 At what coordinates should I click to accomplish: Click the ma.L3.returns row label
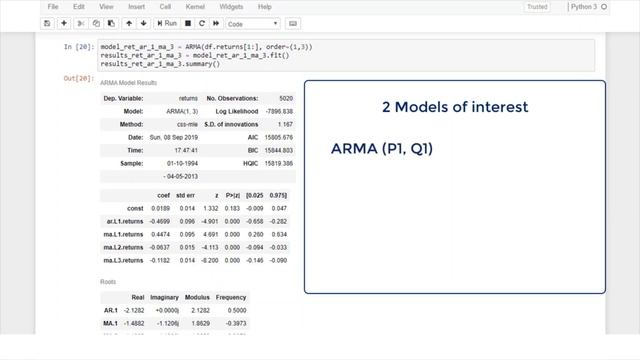coord(123,261)
